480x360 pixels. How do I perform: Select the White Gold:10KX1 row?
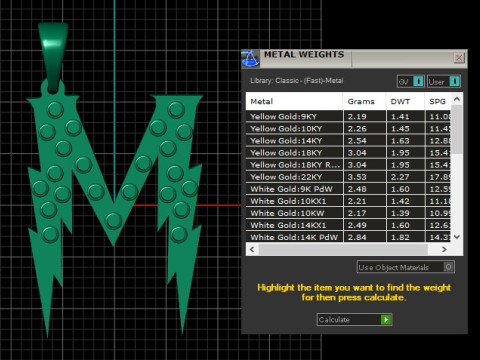click(x=348, y=201)
